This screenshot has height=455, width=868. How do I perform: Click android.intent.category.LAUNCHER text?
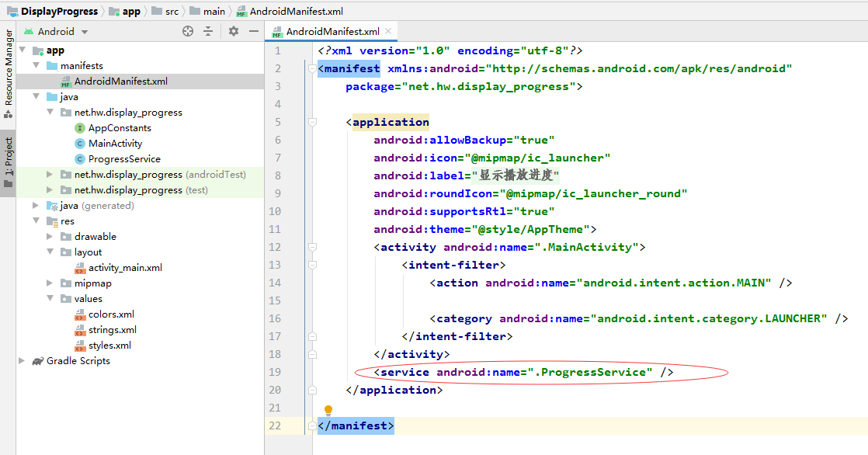coord(709,318)
